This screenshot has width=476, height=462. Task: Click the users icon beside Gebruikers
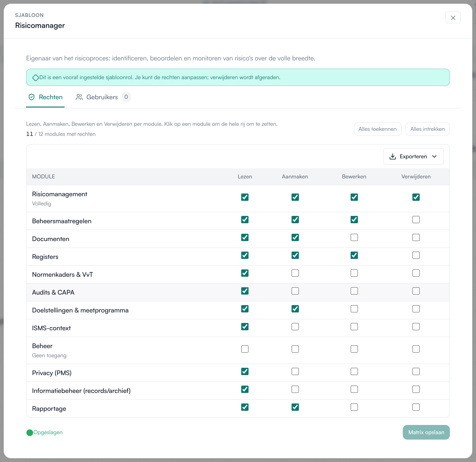[79, 97]
